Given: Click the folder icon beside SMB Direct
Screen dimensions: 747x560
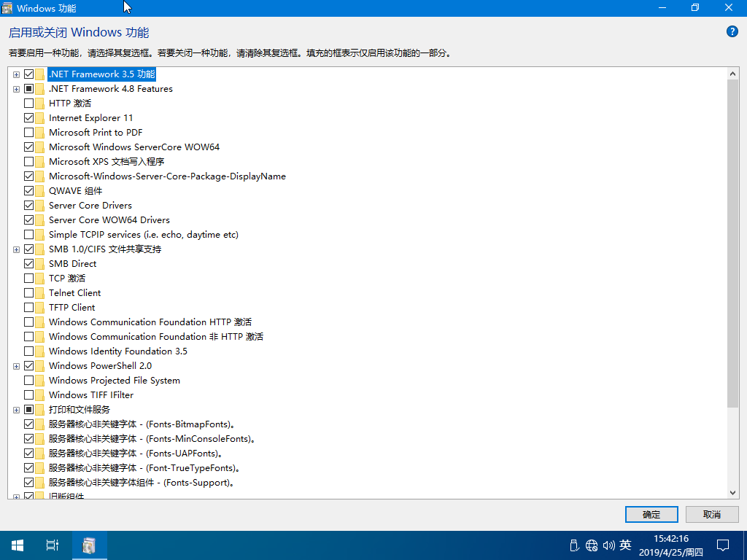Looking at the screenshot, I should tap(39, 264).
